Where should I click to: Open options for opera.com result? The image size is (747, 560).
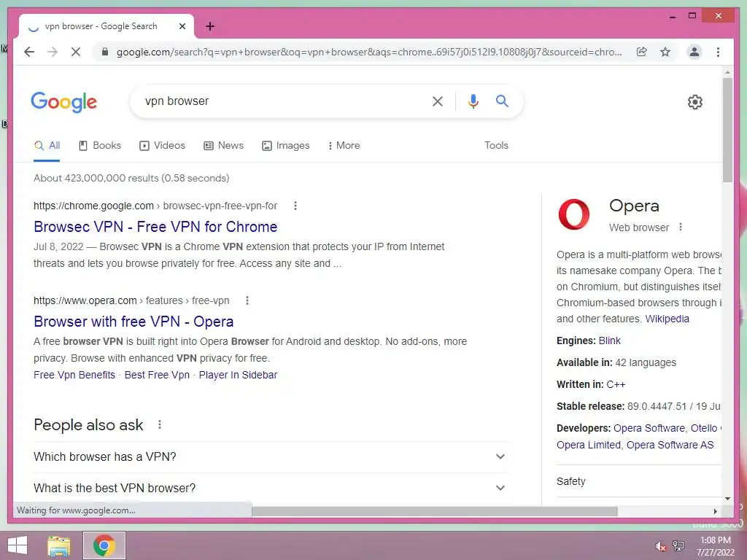247,300
